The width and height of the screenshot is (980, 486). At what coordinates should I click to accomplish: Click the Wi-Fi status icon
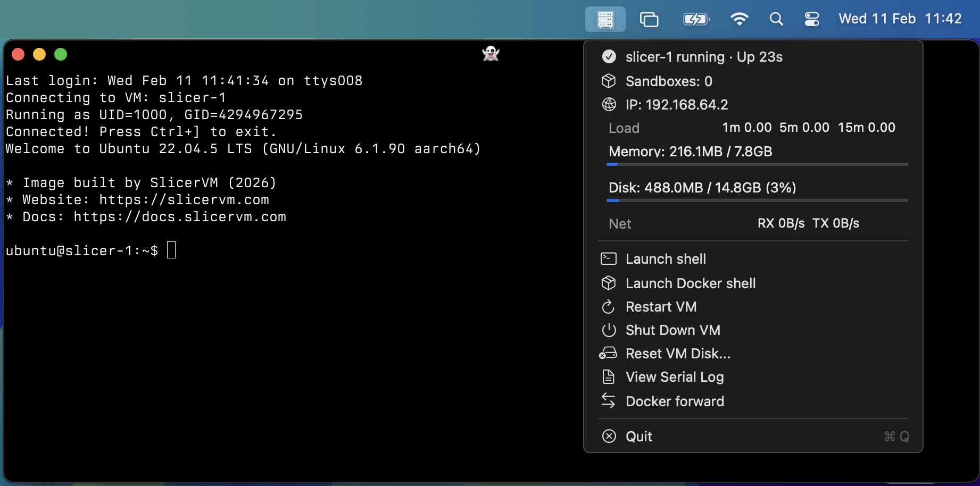click(x=740, y=19)
